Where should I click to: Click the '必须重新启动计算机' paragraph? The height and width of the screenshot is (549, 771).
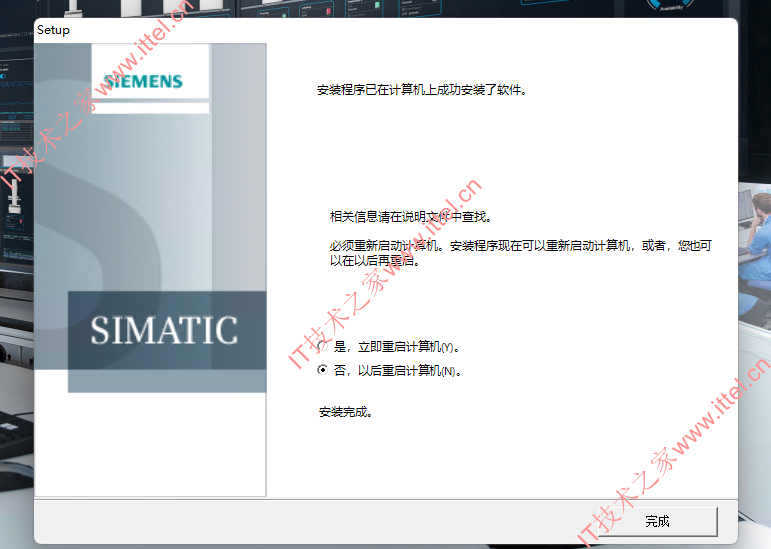coord(521,253)
